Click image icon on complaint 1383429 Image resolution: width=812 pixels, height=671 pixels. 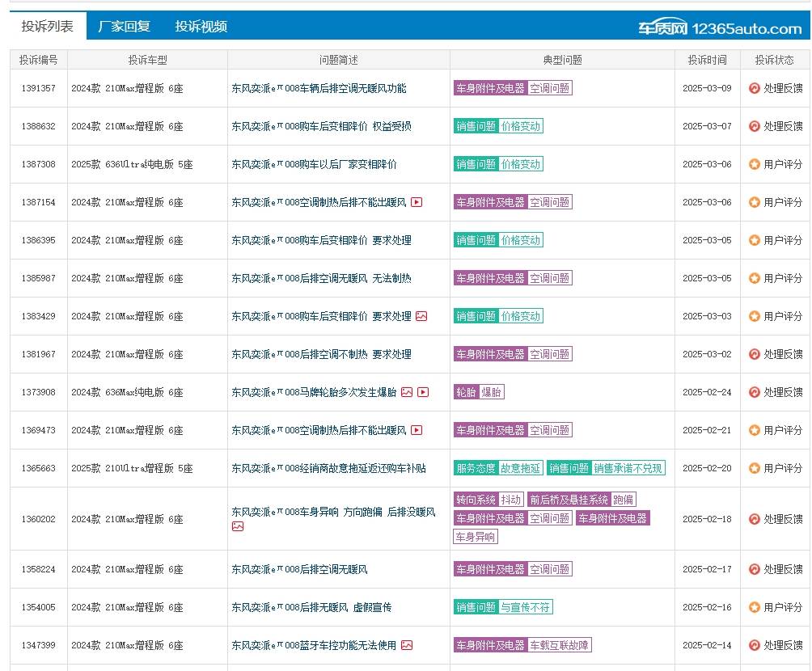point(421,316)
